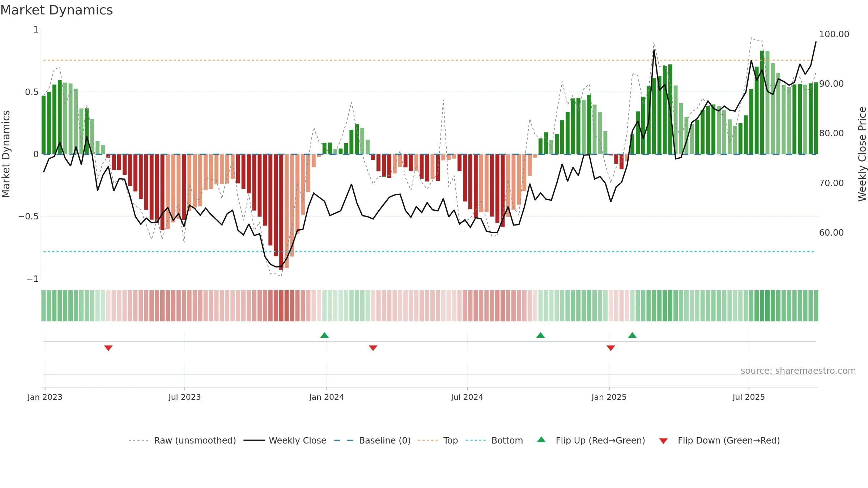Click the Weekly Close Price axis title
This screenshot has width=868, height=488.
tap(862, 154)
